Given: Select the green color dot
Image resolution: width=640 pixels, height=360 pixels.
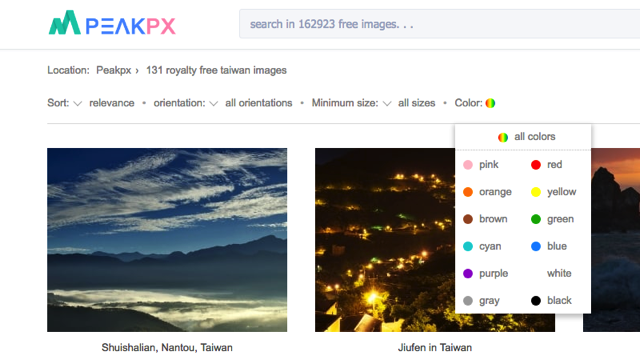Looking at the screenshot, I should [x=536, y=219].
